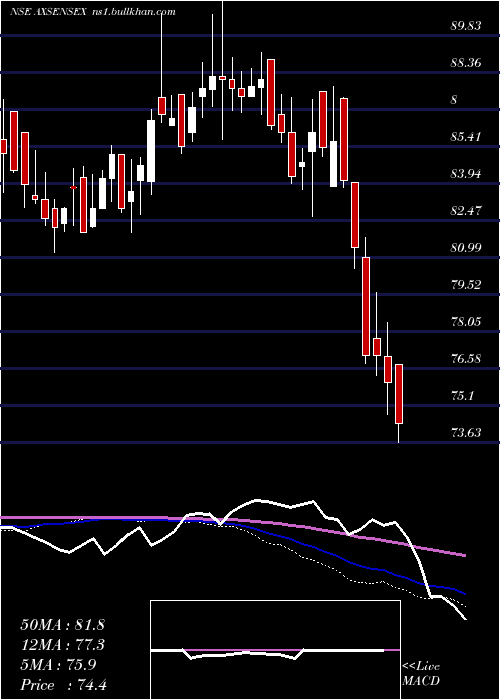Select the 73.63 price axis label

[x=466, y=433]
